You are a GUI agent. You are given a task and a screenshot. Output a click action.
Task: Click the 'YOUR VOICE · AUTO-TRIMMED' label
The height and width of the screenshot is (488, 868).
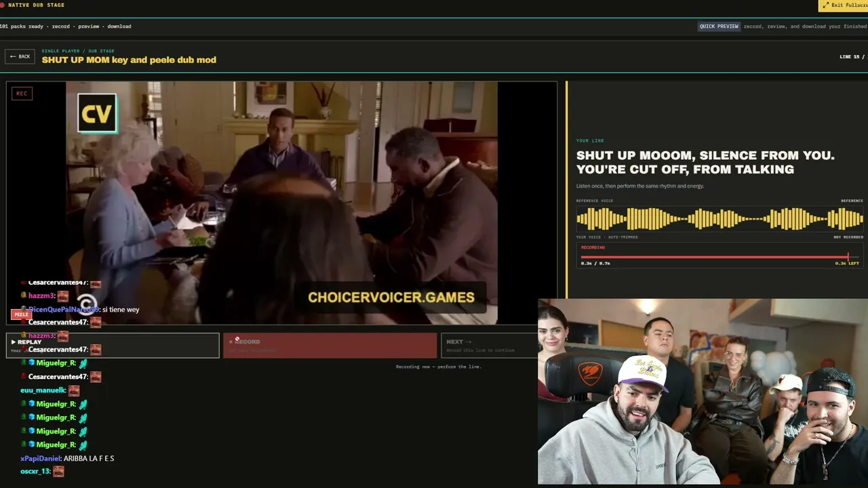pyautogui.click(x=607, y=237)
